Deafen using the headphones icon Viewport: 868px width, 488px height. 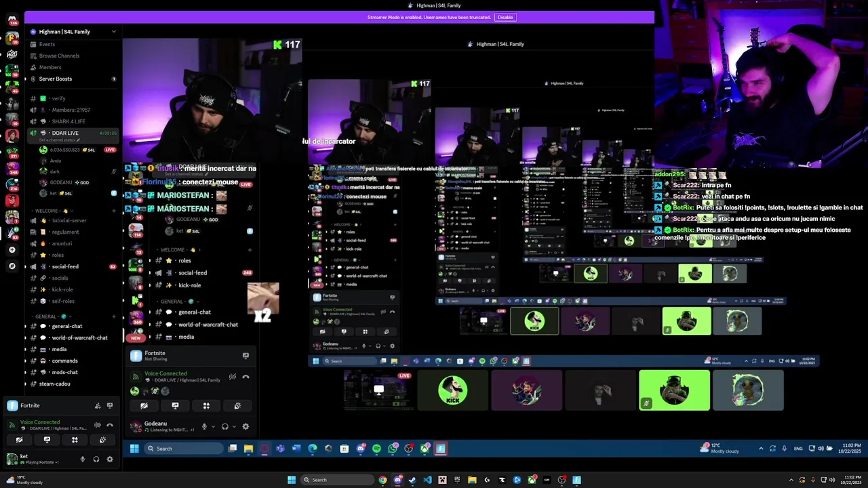tap(96, 459)
